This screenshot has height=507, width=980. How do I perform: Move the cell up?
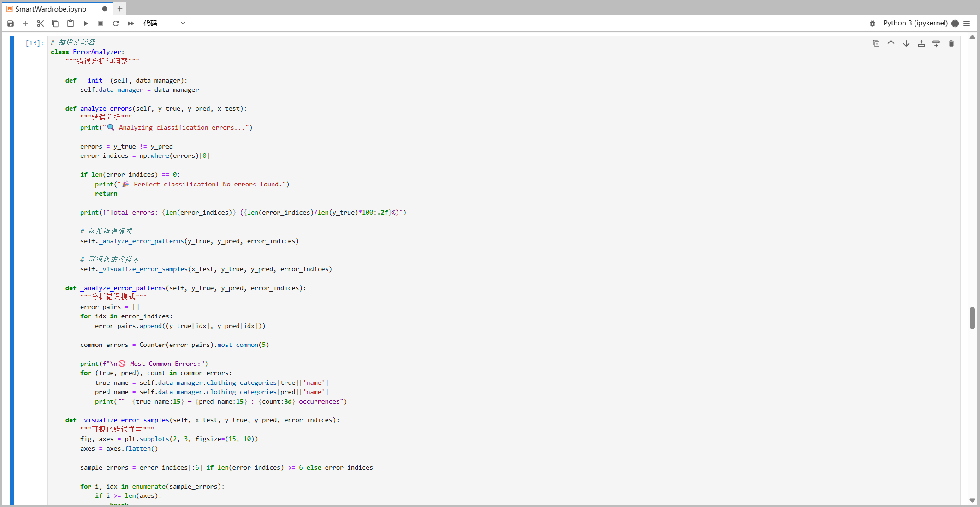pyautogui.click(x=891, y=43)
